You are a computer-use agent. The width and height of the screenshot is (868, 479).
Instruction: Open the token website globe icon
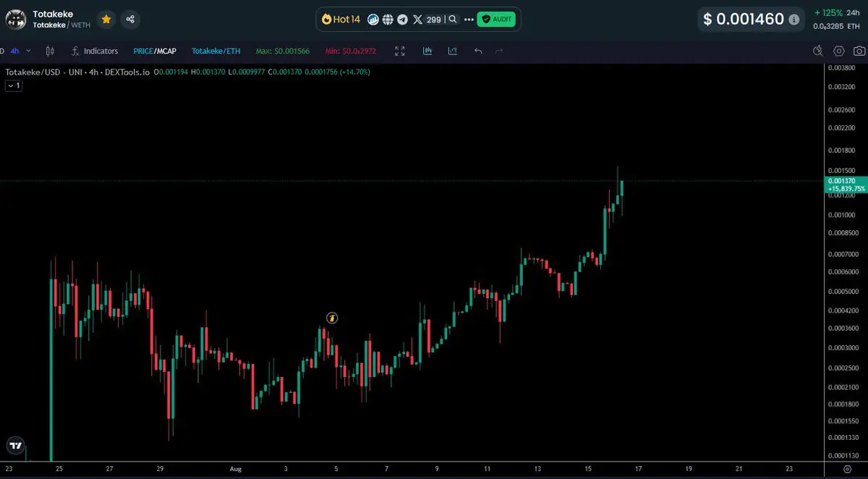(388, 20)
